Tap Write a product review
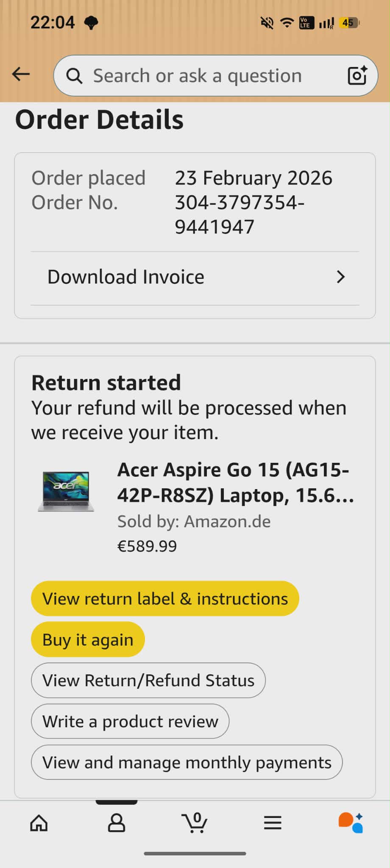390x868 pixels. click(x=130, y=721)
